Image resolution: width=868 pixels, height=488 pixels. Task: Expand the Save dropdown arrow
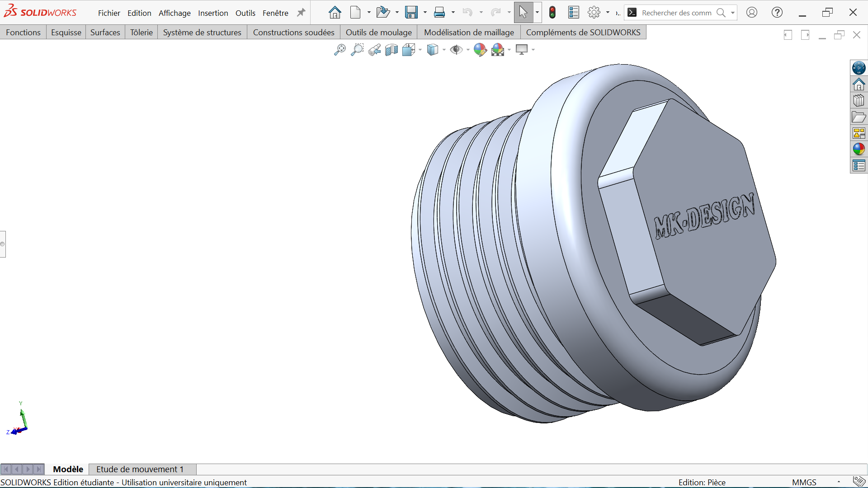425,13
